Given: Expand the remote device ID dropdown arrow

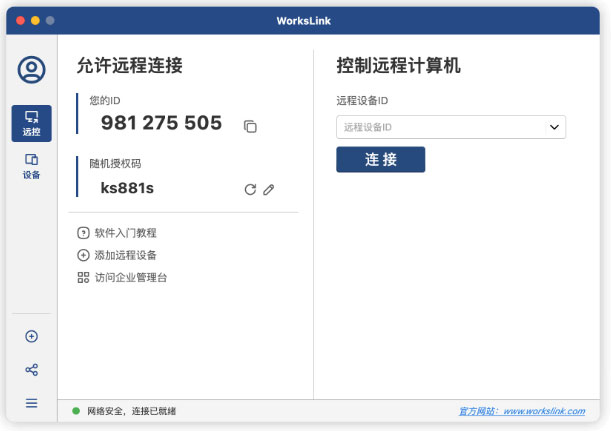Looking at the screenshot, I should tap(554, 127).
